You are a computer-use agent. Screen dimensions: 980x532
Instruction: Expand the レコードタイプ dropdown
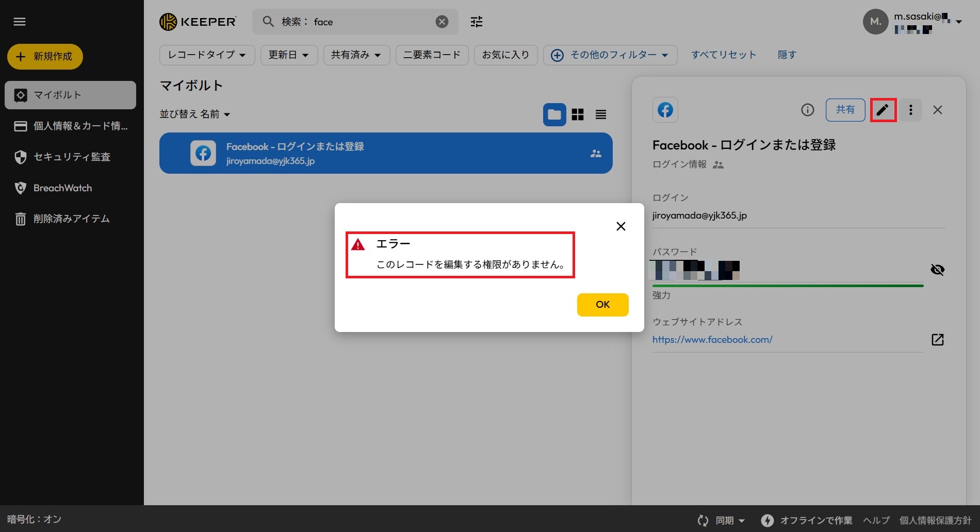[x=207, y=55]
